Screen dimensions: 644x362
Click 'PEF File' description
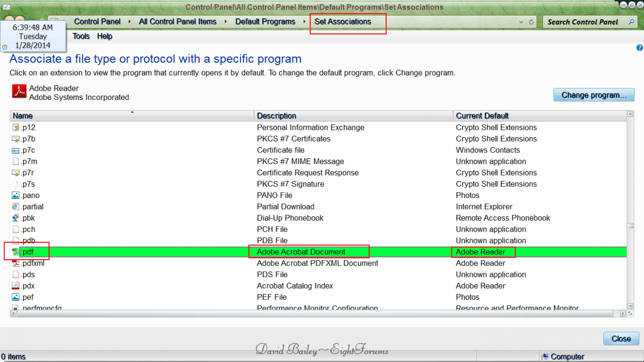tap(272, 297)
